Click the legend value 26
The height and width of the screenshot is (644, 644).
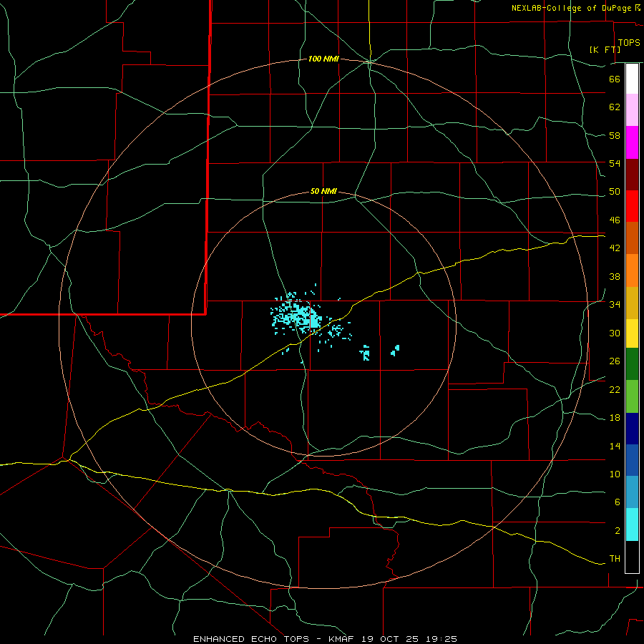[x=615, y=361]
